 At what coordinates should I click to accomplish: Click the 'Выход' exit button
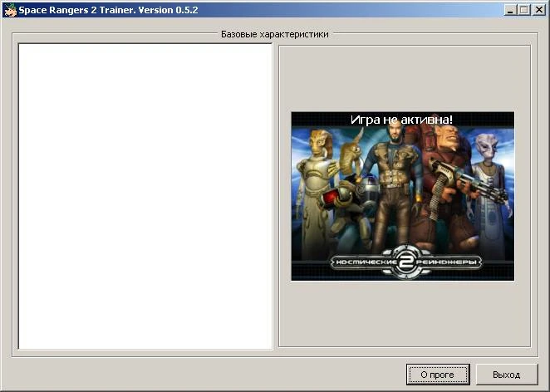507,375
